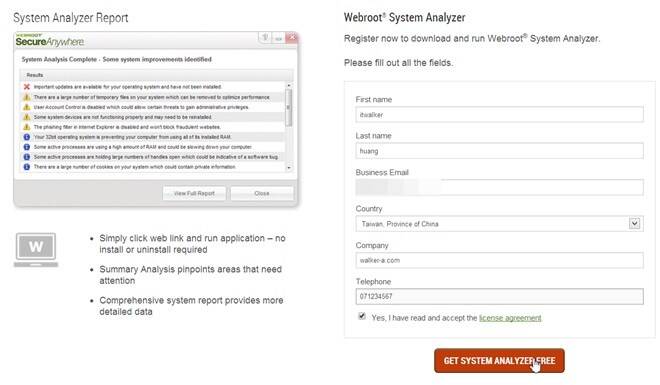Click Get System Analyzer Free button
This screenshot has height=385, width=660.
[499, 361]
